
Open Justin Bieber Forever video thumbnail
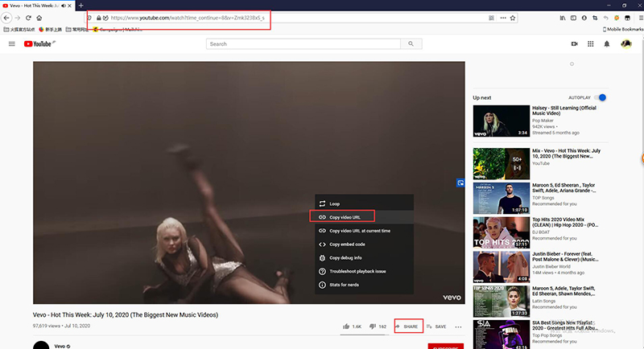pos(501,267)
